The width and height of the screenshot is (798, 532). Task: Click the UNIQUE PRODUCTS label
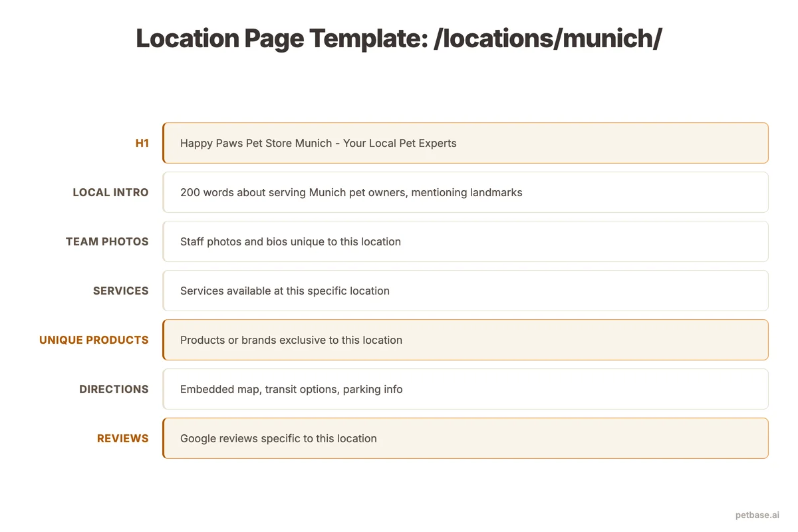(x=94, y=340)
